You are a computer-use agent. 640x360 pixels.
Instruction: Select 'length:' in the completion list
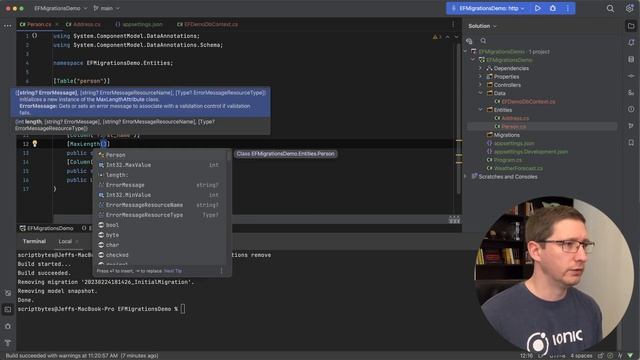(x=160, y=175)
